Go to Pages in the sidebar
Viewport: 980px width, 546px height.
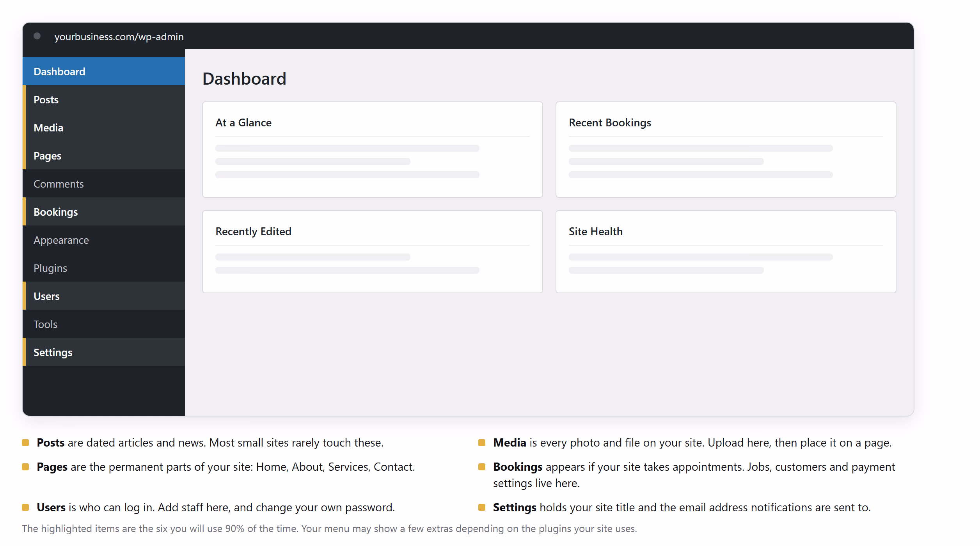click(x=104, y=156)
